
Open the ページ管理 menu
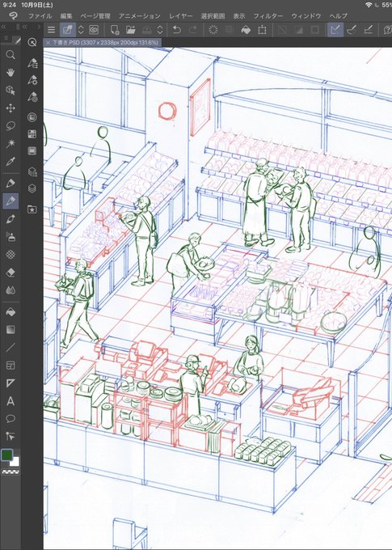(95, 16)
